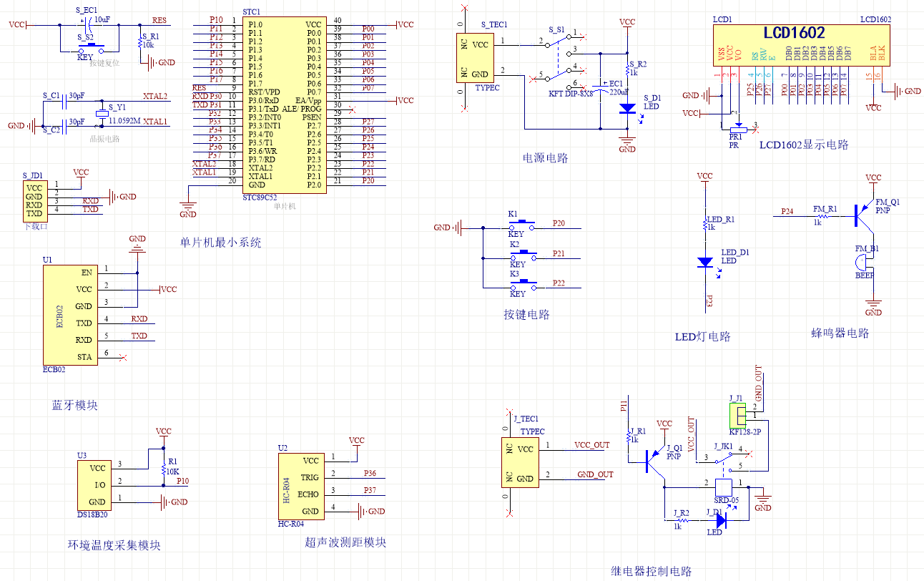The width and height of the screenshot is (924, 581).
Task: Select the DS18B20 temperature sensor block
Action: click(94, 484)
